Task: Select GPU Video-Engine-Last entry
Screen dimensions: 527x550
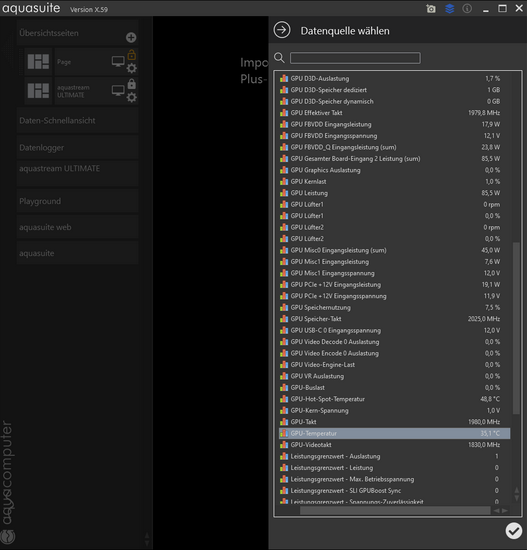Action: (x=394, y=364)
